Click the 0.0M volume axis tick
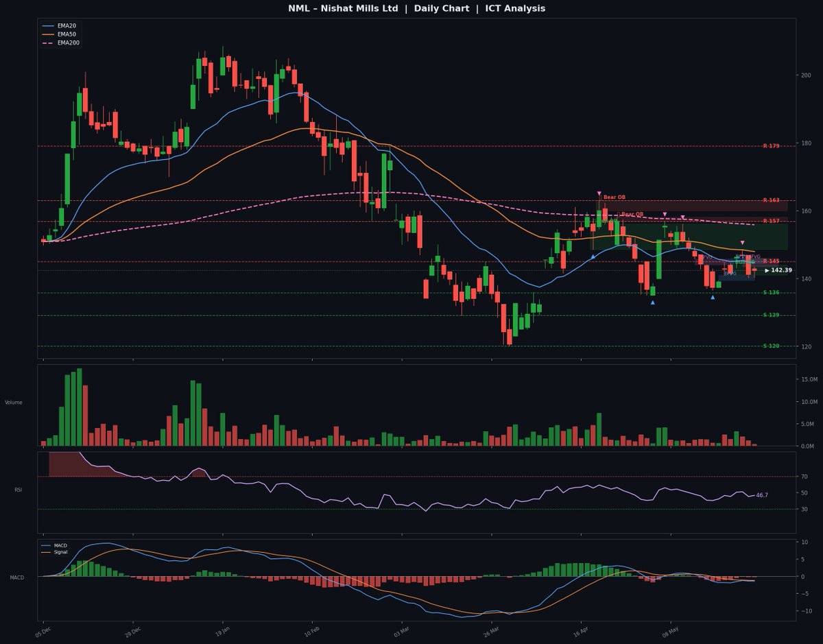This screenshot has height=644, width=823. coord(809,446)
